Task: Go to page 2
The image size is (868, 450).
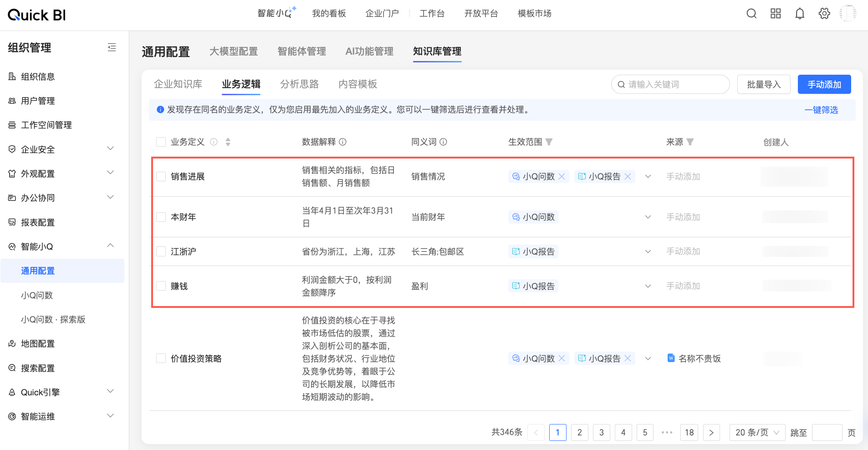Action: [579, 432]
